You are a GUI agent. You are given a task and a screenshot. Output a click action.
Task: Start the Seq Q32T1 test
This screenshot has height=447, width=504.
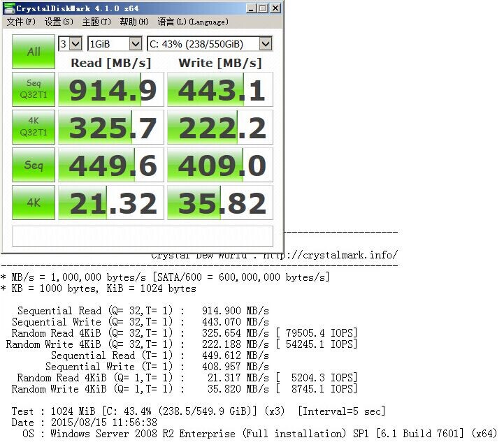pyautogui.click(x=34, y=89)
